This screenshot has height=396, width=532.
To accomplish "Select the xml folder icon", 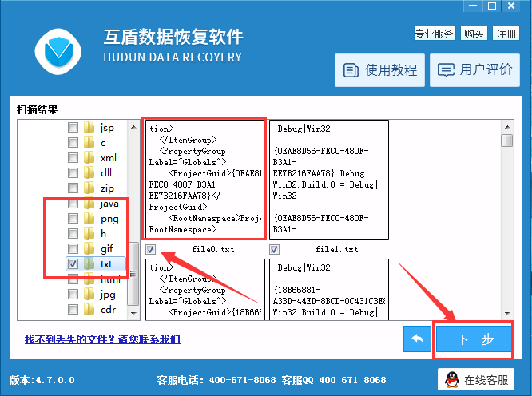I will point(89,157).
